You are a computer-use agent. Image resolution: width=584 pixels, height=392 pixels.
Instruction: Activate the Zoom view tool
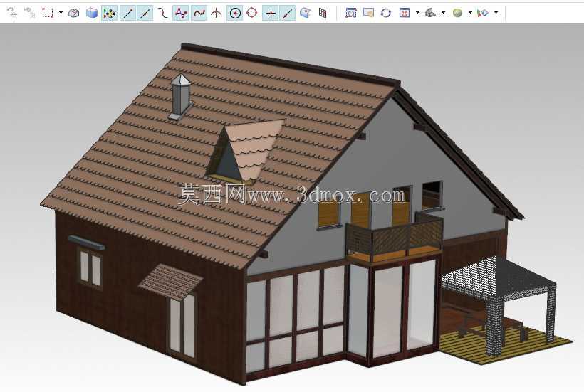pos(351,13)
